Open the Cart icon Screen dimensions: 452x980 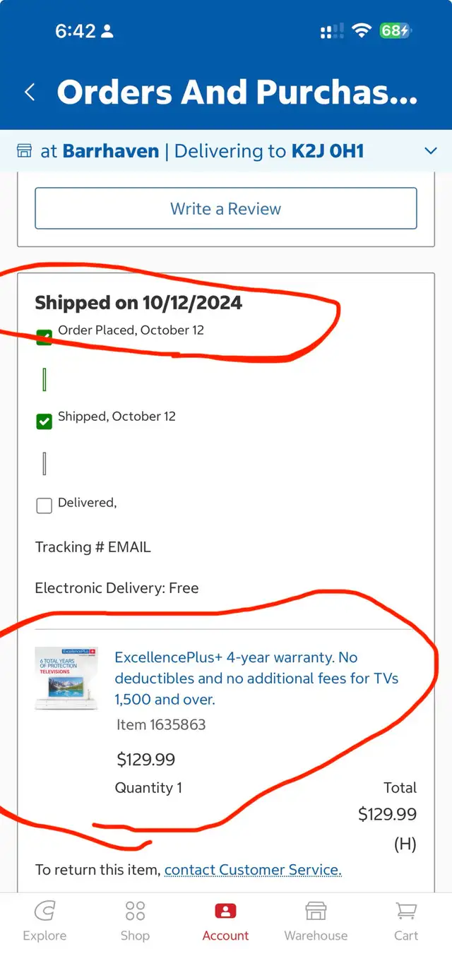(406, 911)
